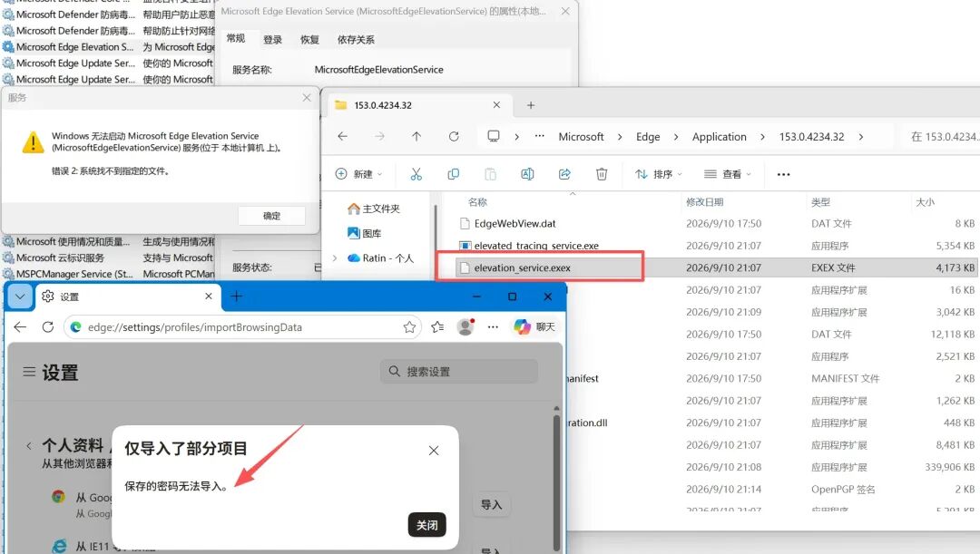Click 确定 in the service error dialog
Viewport: 980px width, 554px height.
tap(271, 216)
